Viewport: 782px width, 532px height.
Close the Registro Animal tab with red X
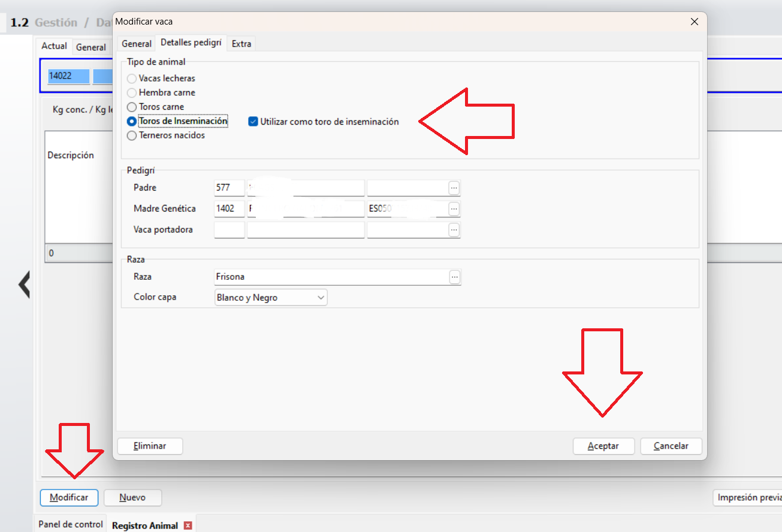(188, 525)
